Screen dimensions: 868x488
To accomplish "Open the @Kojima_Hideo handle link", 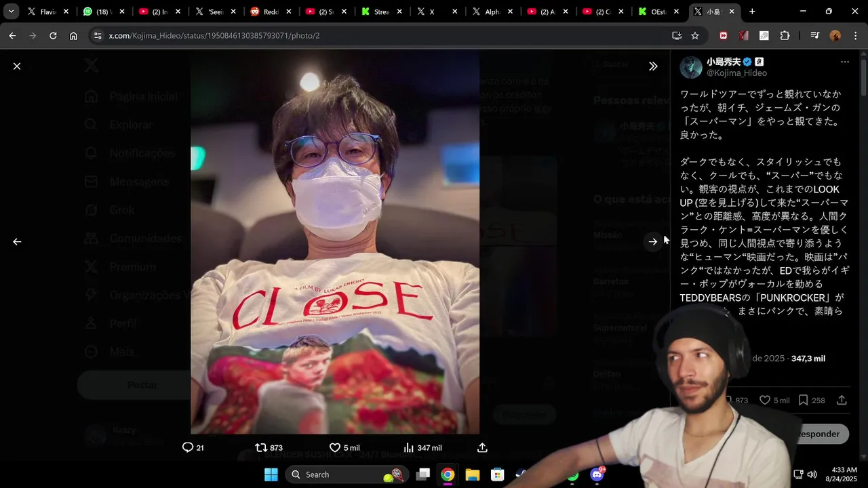I will pos(736,73).
